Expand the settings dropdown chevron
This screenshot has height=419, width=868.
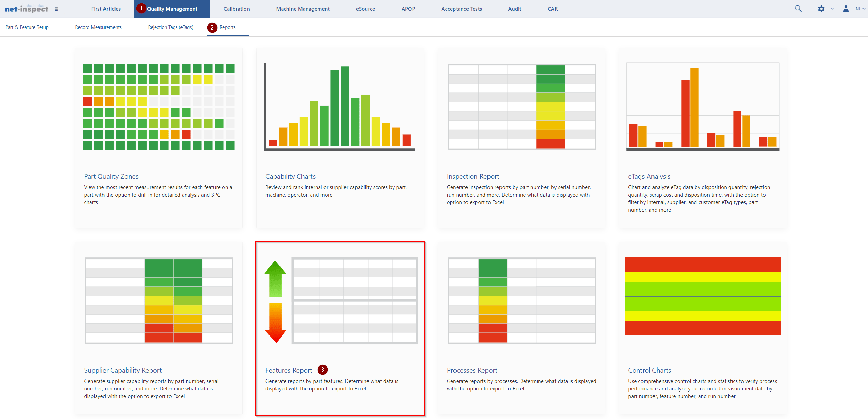click(x=832, y=9)
